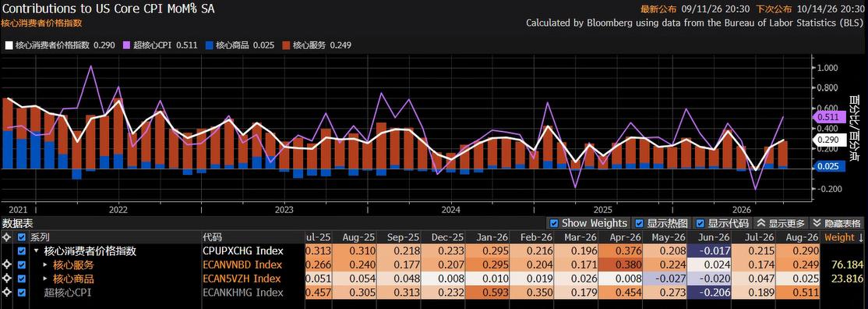The width and height of the screenshot is (868, 309).
Task: Toggle the select-all checkbox next to 系列 header
Action: 22,237
